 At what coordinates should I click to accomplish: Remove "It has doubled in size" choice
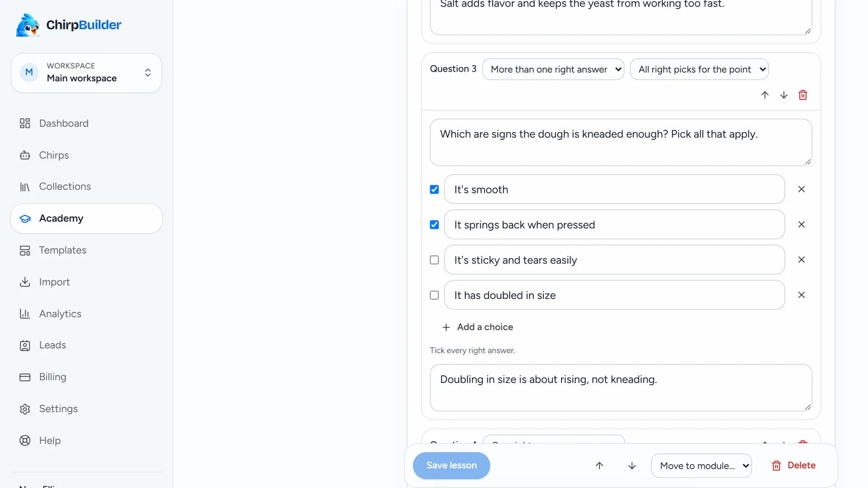click(801, 295)
